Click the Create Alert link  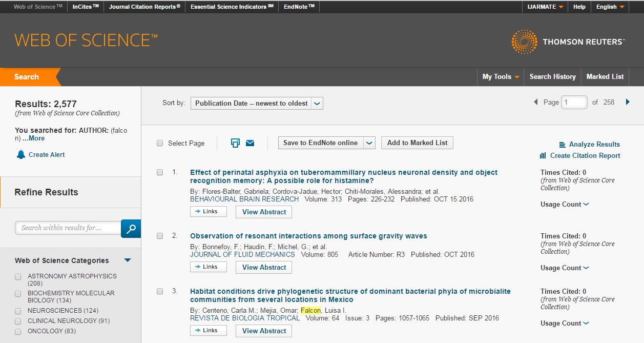(x=47, y=155)
